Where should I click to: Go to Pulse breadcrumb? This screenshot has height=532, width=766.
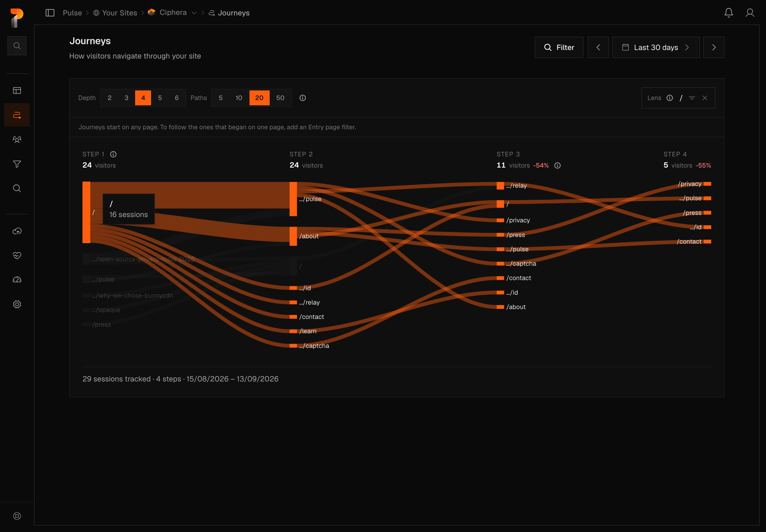click(x=72, y=13)
